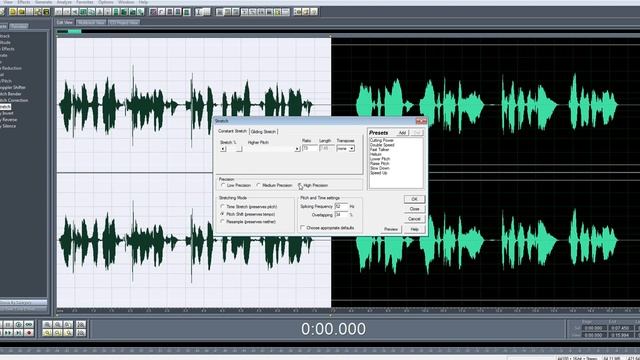Click Help button in Stretch dialog
This screenshot has width=640, height=360.
coord(414,229)
